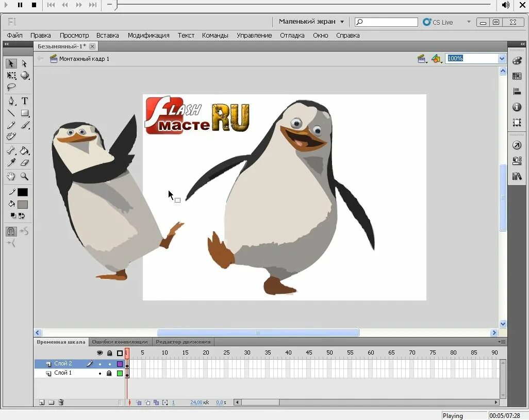Choose the Paint Bucket tool
This screenshot has width=529, height=420.
(x=24, y=150)
